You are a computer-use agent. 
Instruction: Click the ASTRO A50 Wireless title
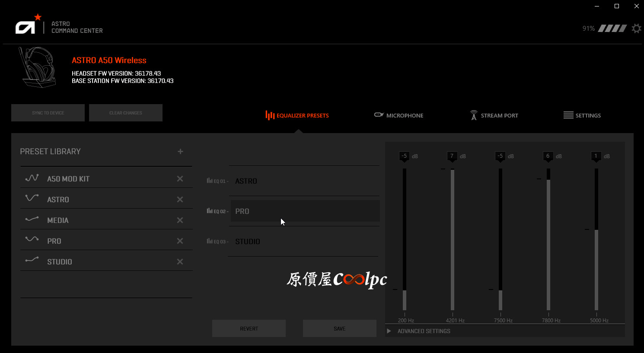[109, 60]
